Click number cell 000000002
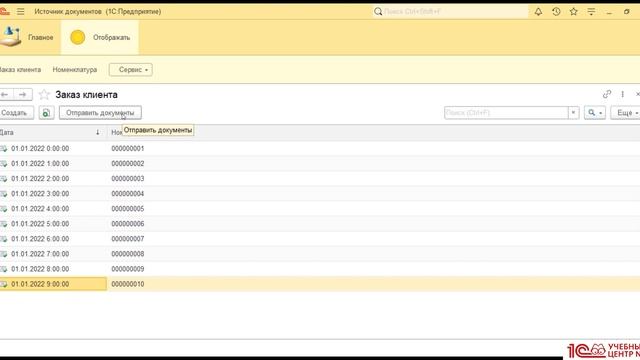 pyautogui.click(x=128, y=164)
